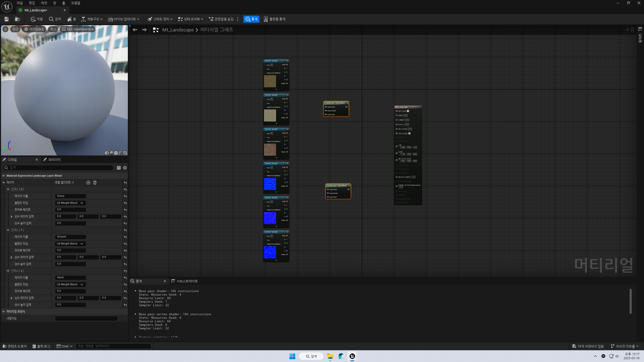
Task: Toggle the 플랫폼 통계 (Platform Stats) button
Action: pos(274,19)
